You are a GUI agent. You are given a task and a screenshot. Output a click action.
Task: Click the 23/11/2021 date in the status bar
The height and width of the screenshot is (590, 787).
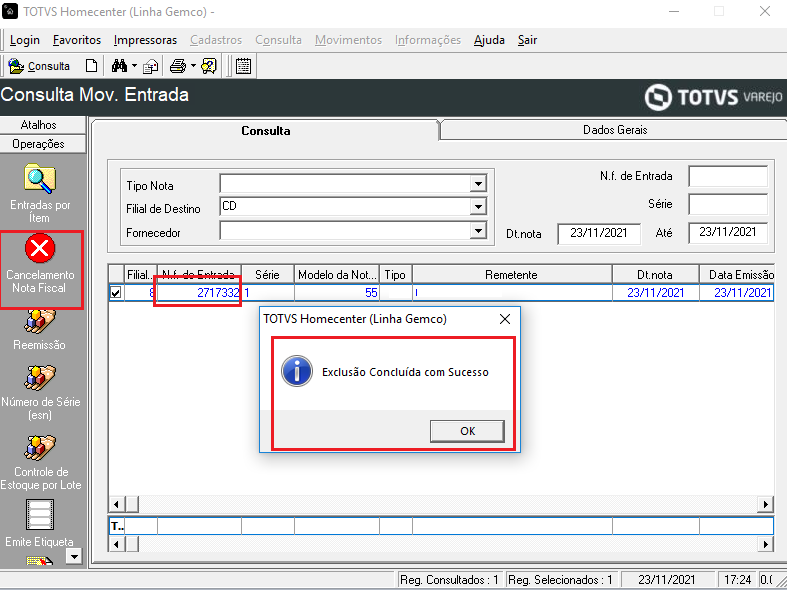667,579
